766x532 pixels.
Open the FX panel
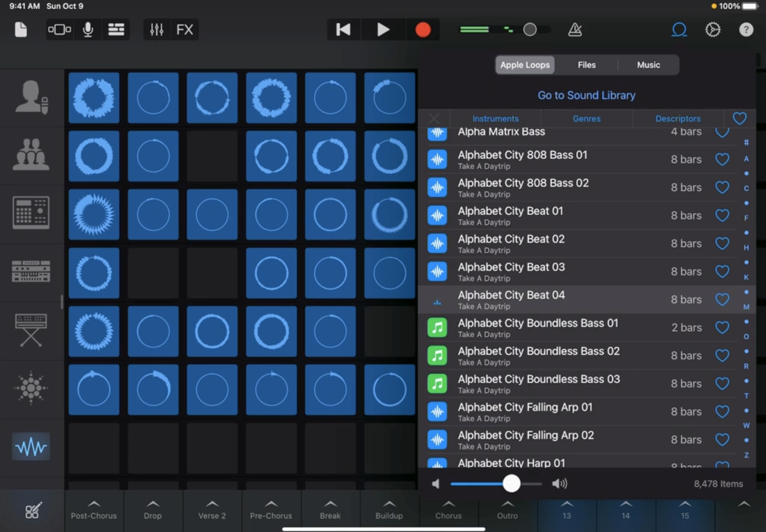184,29
